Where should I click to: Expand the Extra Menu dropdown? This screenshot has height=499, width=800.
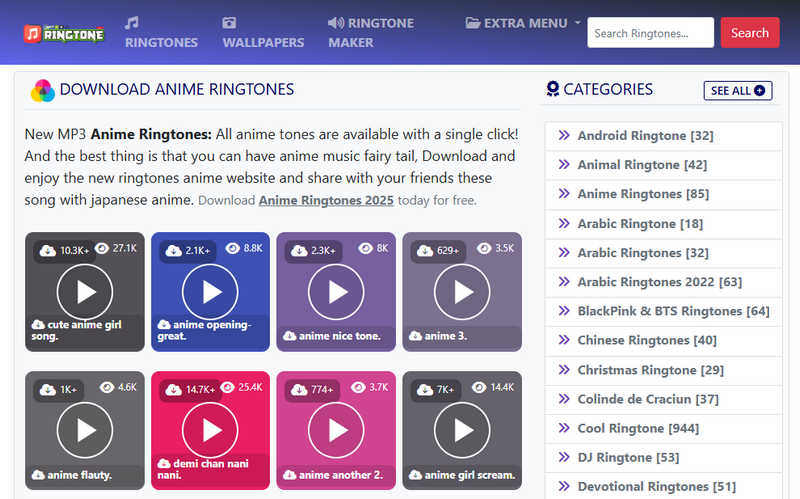pyautogui.click(x=523, y=23)
